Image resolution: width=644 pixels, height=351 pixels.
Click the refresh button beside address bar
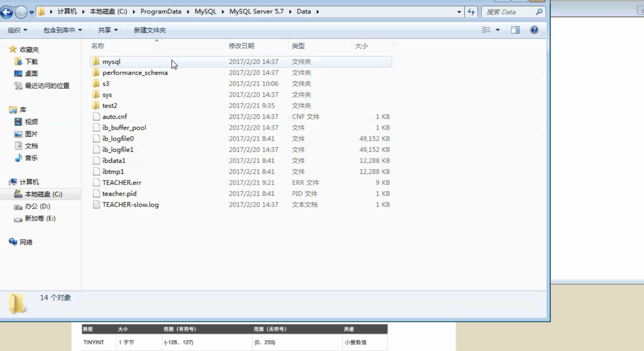[x=471, y=12]
